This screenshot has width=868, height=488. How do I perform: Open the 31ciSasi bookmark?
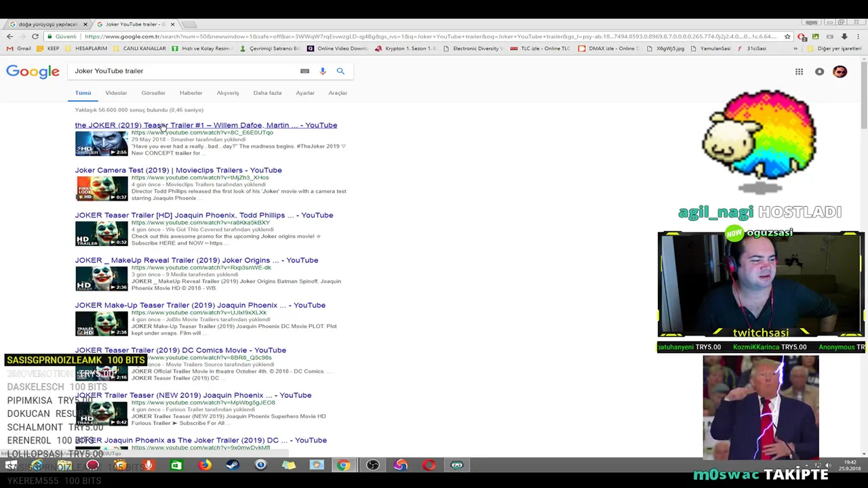751,48
